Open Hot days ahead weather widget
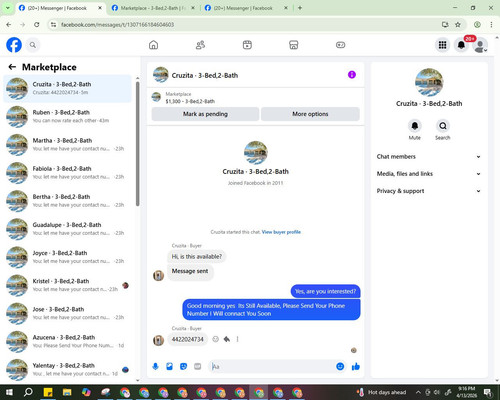The height and width of the screenshot is (400, 500). [x=381, y=392]
